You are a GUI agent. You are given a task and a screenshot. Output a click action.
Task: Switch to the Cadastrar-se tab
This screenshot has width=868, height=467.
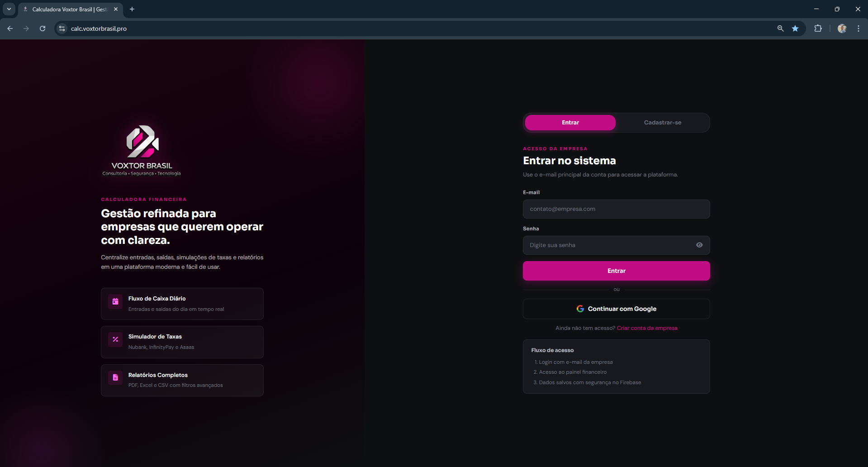tap(662, 122)
